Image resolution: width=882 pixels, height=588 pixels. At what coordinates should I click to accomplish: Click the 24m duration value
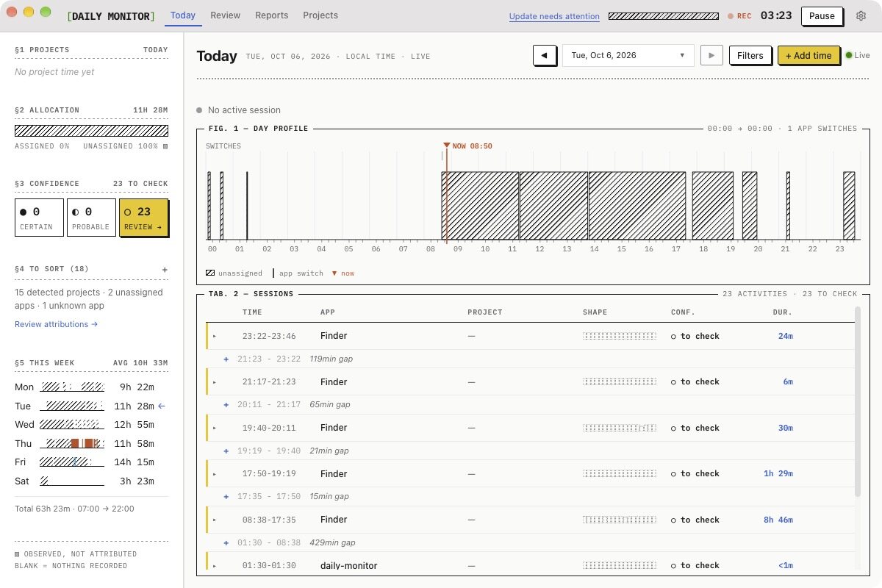tap(786, 336)
